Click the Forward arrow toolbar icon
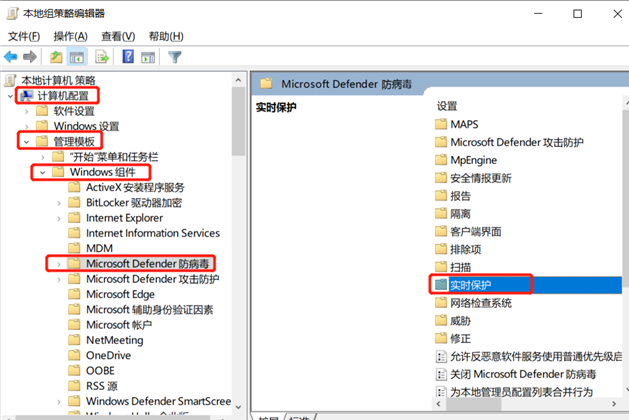This screenshot has width=629, height=420. pyautogui.click(x=30, y=57)
